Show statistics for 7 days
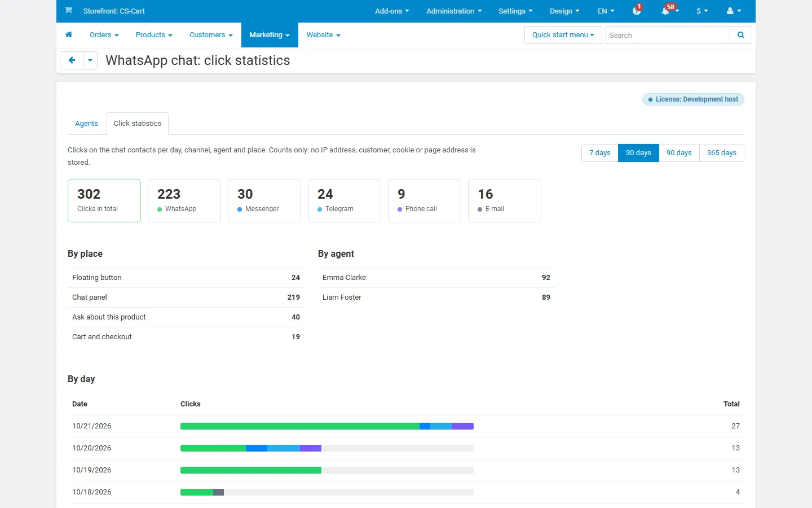 click(600, 153)
